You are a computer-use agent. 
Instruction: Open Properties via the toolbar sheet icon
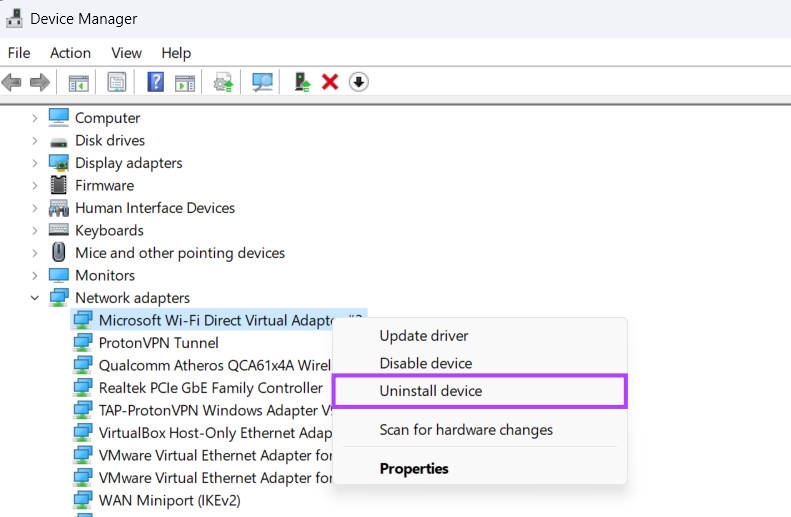pos(117,82)
